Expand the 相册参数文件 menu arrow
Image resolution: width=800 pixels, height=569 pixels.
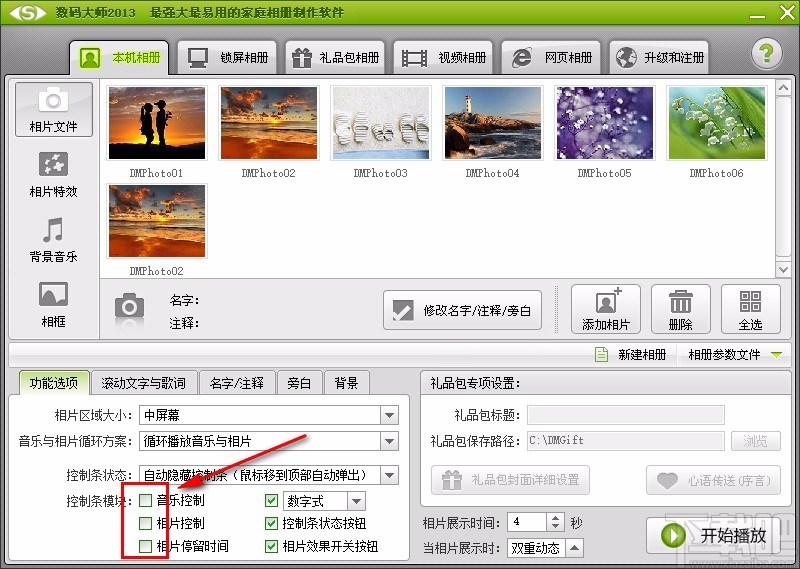click(777, 354)
